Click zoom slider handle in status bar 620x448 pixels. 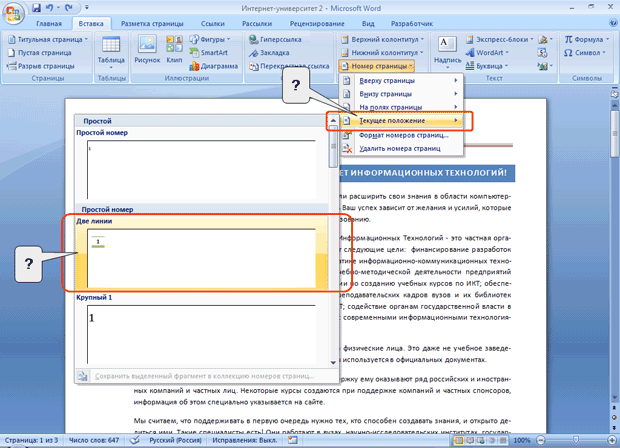pyautogui.click(x=576, y=440)
